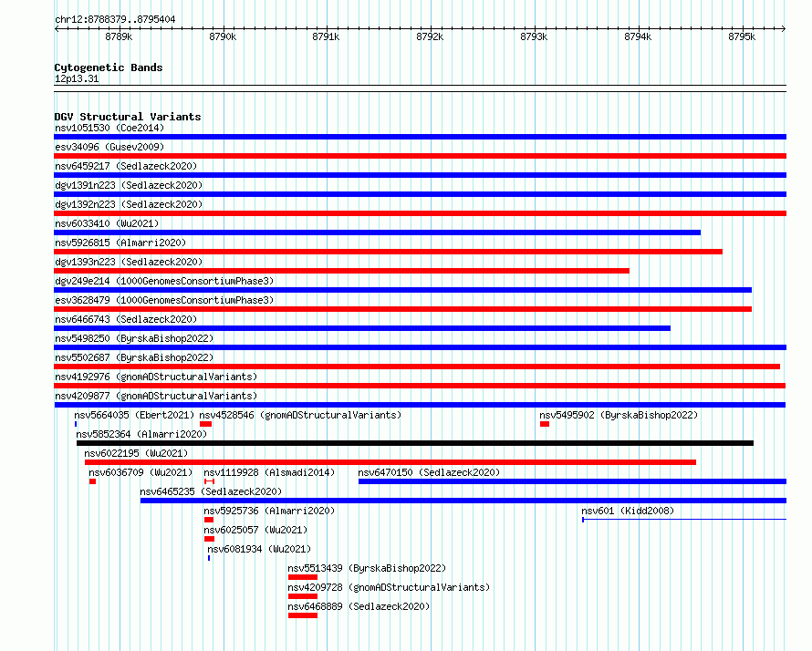Click nsv4209877 (gnomADStructuralVariants) label
Viewport: 812px width, 651px height.
click(x=156, y=396)
